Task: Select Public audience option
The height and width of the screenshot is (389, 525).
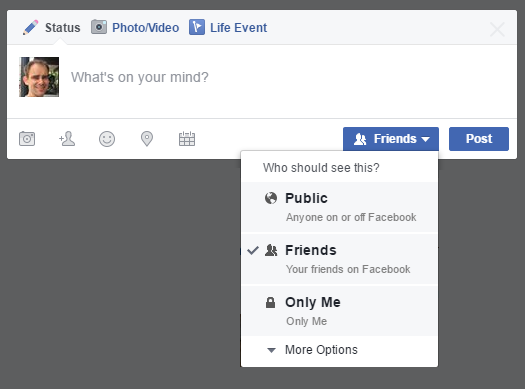Action: tap(339, 207)
